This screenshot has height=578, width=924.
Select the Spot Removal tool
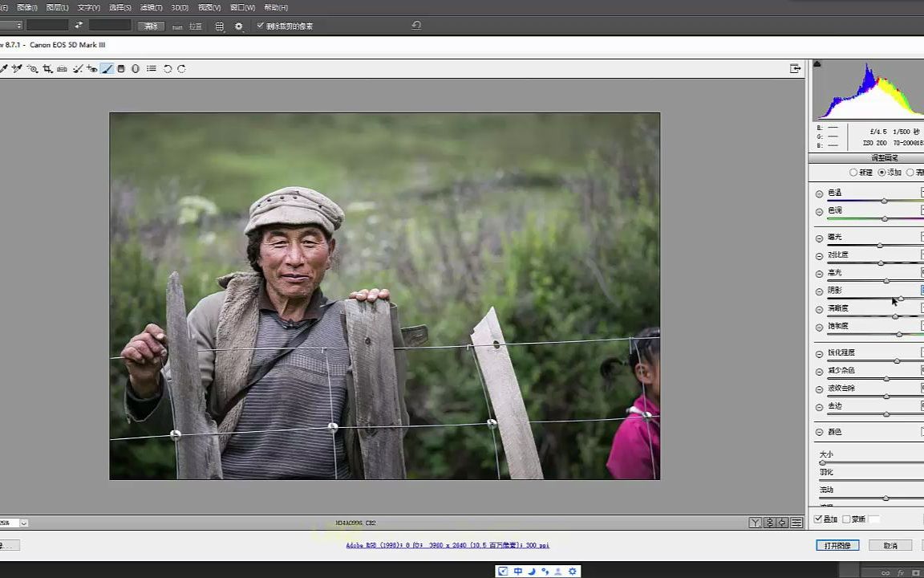tap(79, 68)
